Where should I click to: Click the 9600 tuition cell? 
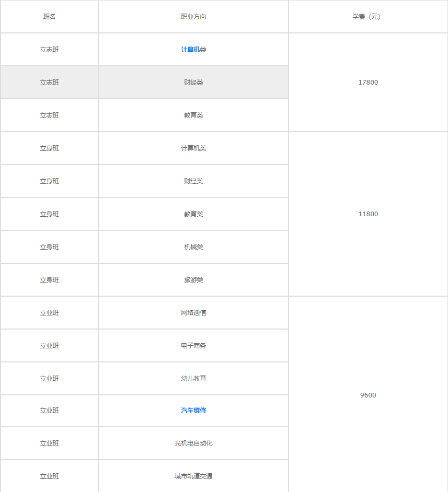point(368,395)
